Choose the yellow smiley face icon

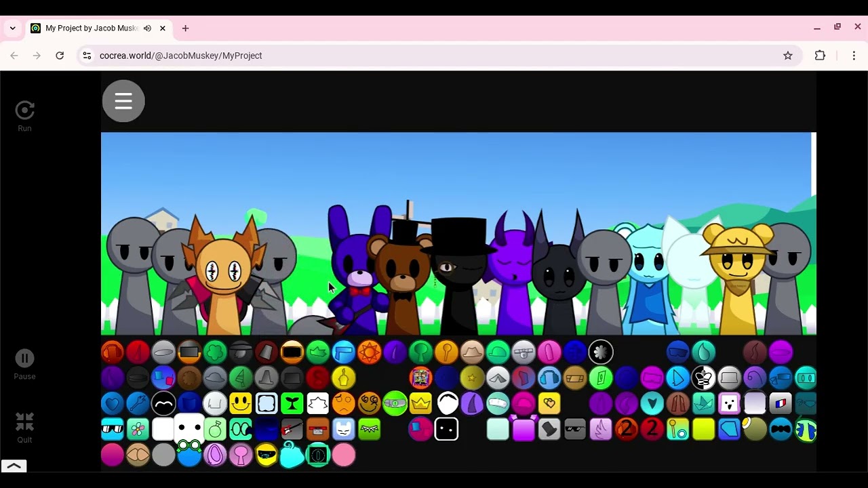pyautogui.click(x=241, y=403)
